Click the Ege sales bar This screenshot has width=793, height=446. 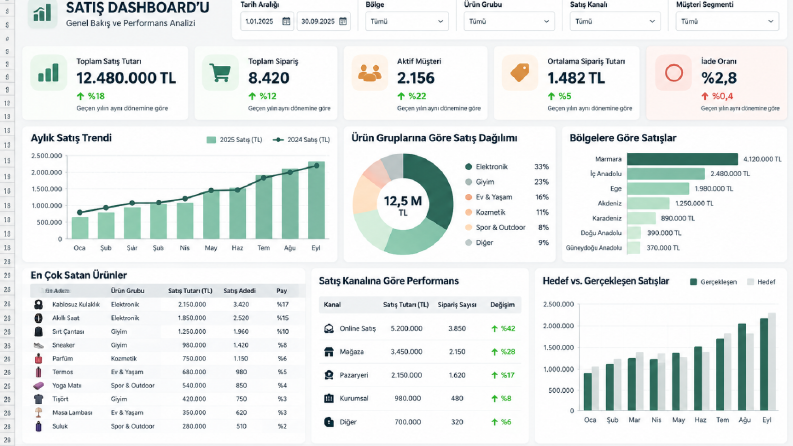click(x=658, y=189)
